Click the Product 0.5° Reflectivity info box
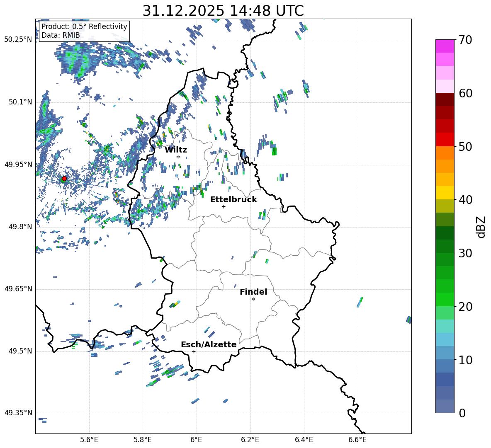This screenshot has height=448, width=491. 84,31
